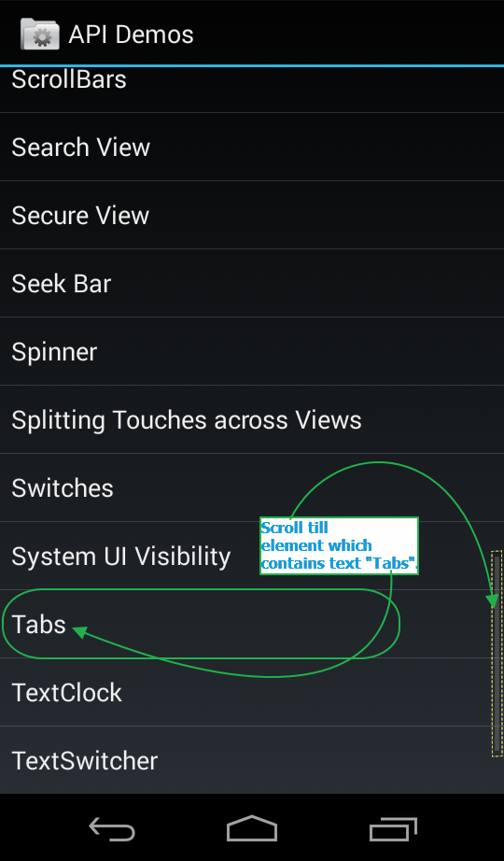Tap the Android back navigation icon
The width and height of the screenshot is (504, 861).
click(x=111, y=828)
